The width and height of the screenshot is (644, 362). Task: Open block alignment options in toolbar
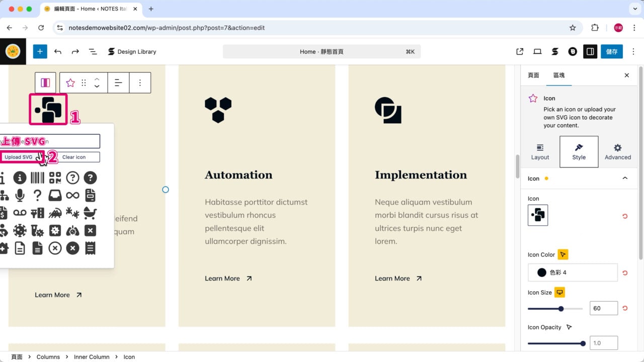coord(118,83)
